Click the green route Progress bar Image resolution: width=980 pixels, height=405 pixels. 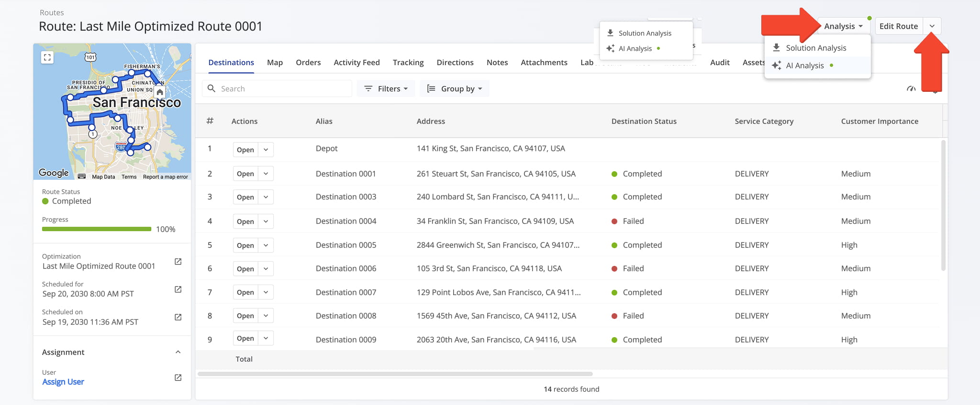coord(97,229)
